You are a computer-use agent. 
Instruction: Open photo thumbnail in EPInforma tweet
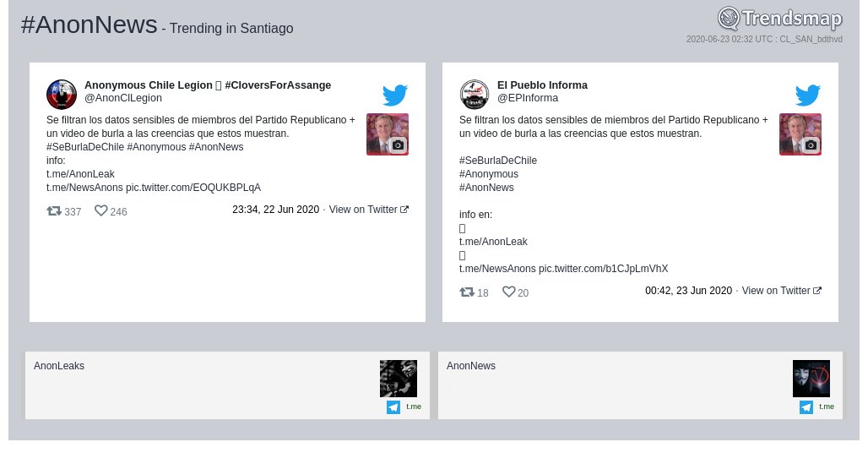click(x=800, y=134)
